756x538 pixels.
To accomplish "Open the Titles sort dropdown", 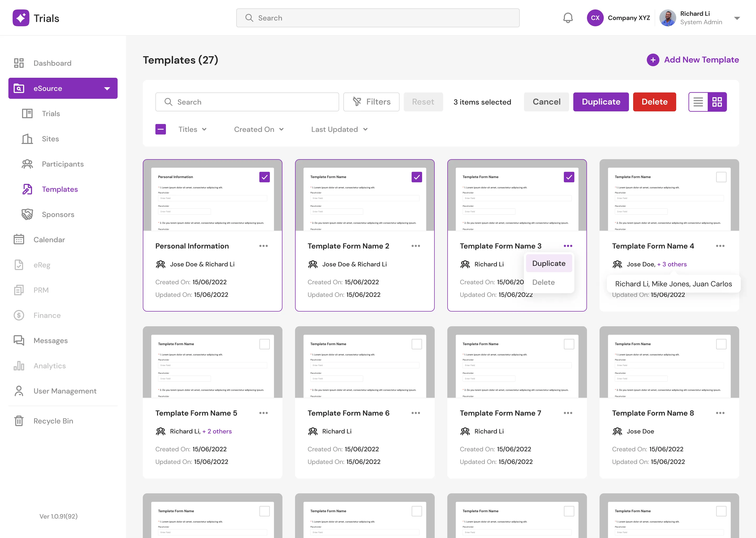I will coord(192,129).
